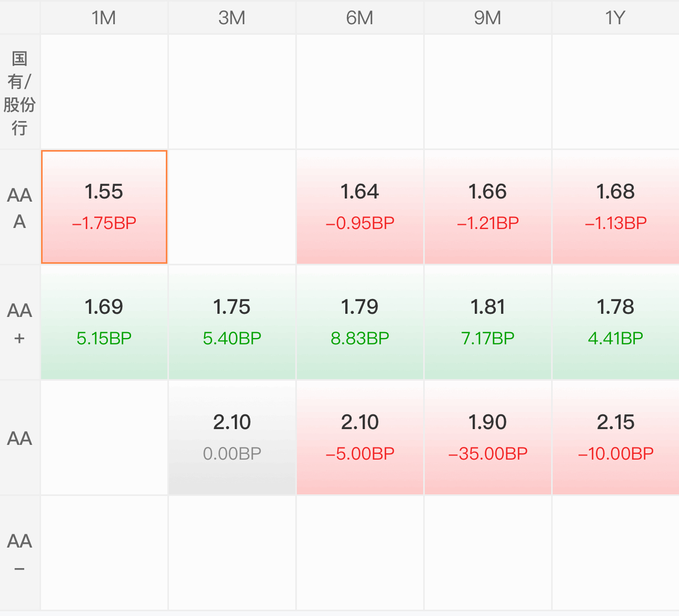Viewport: 679px width, 616px height.
Task: Click the AA- row header
Action: pyautogui.click(x=19, y=553)
